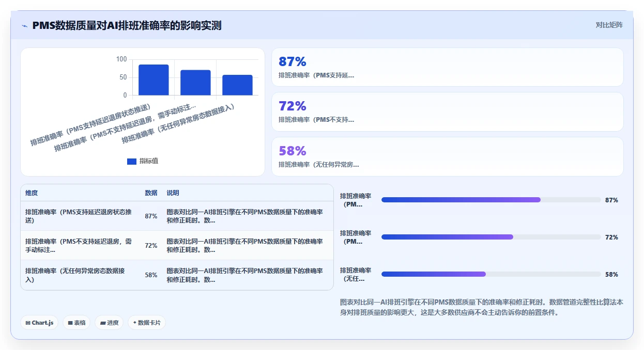The width and height of the screenshot is (644, 350).
Task: Select the table row PMS支持延迟退房状态推送
Action: (x=177, y=216)
